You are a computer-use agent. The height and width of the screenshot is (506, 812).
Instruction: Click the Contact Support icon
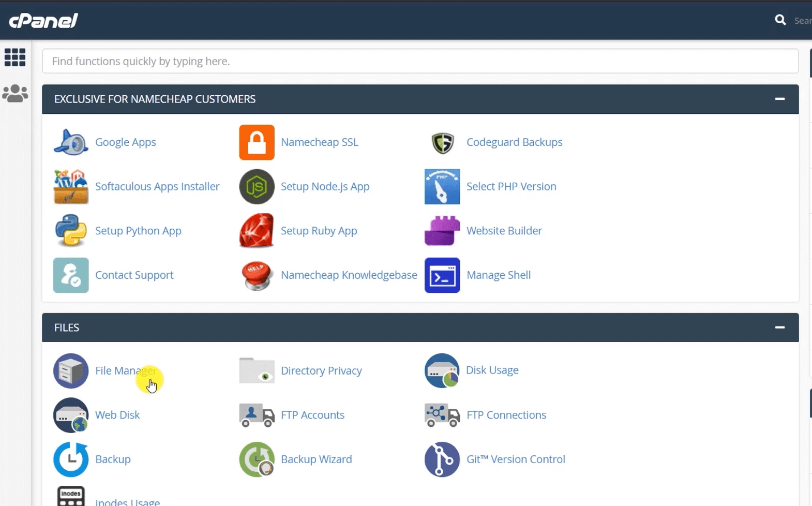[x=71, y=275]
